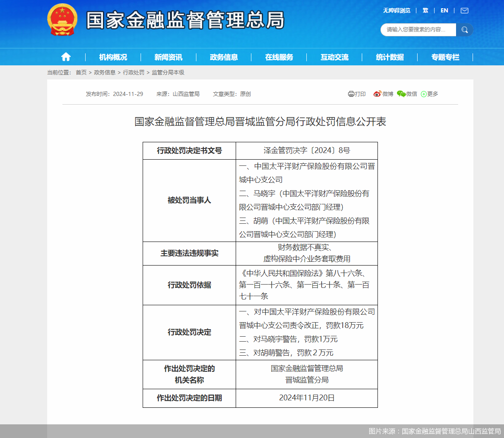Click source text 山西监管局

point(186,94)
